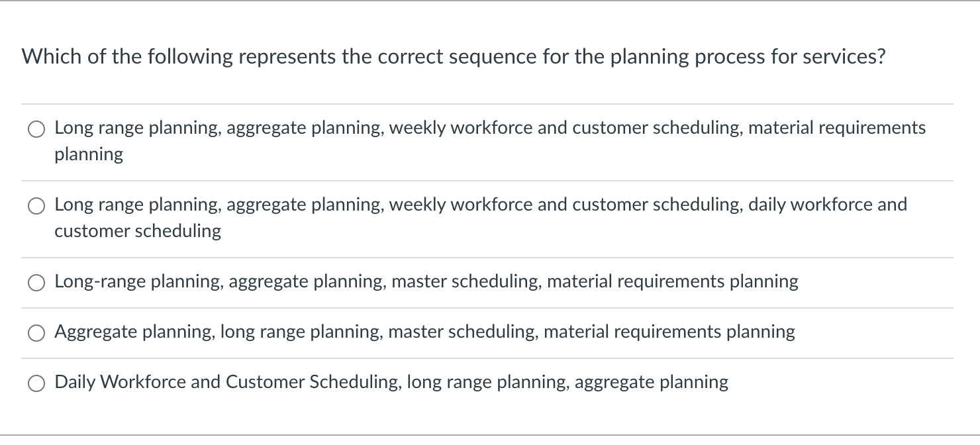The image size is (980, 445).
Task: Click the word 'services?' in the question
Action: coord(844,58)
